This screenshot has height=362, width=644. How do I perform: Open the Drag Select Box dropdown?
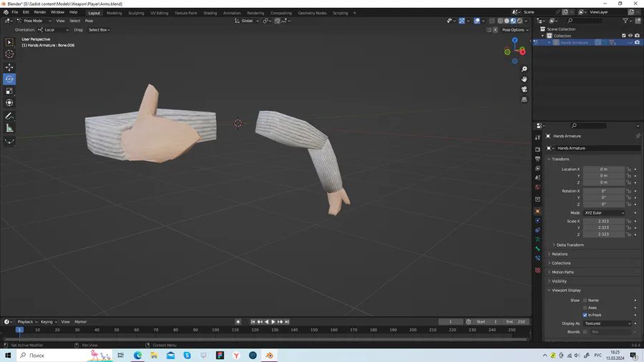99,30
